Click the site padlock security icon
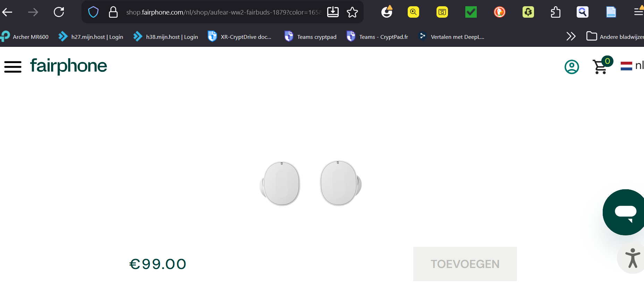 (x=113, y=12)
